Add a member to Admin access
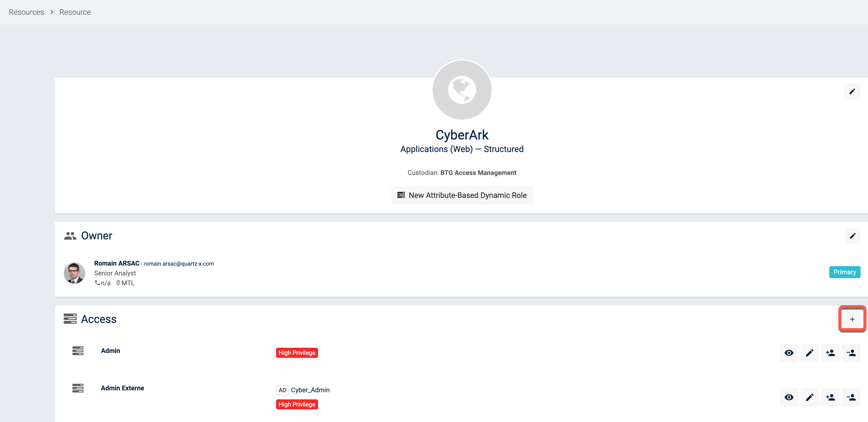Image resolution: width=868 pixels, height=422 pixels. (830, 353)
